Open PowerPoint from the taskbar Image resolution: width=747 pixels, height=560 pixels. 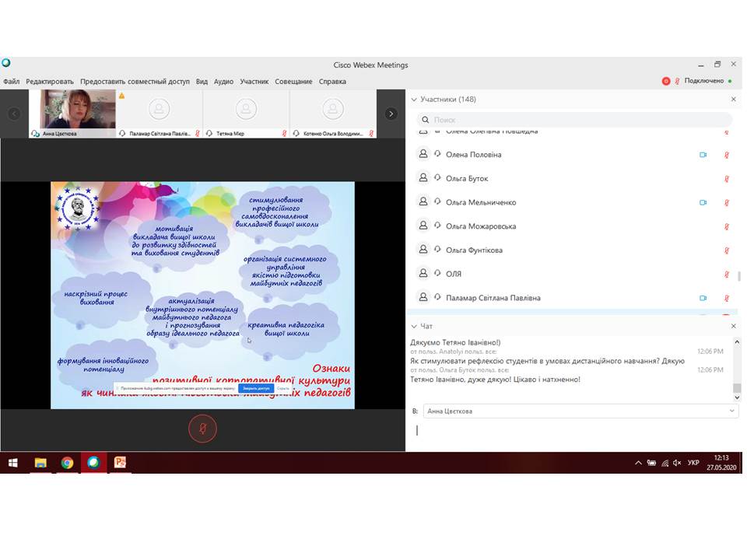click(120, 463)
